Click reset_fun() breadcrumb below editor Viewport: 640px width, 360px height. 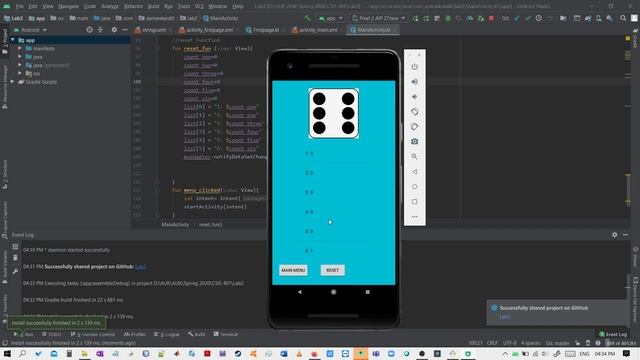click(211, 224)
